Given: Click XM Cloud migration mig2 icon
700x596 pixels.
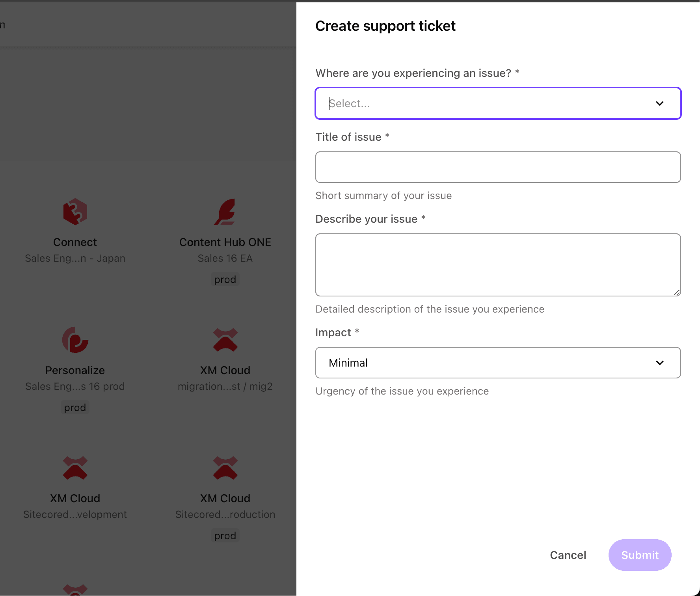Looking at the screenshot, I should point(225,340).
